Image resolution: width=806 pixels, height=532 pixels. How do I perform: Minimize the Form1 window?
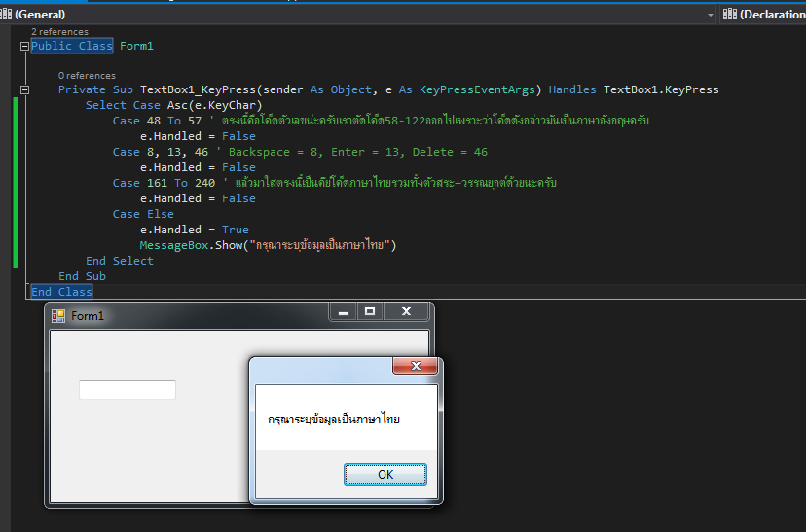point(344,311)
